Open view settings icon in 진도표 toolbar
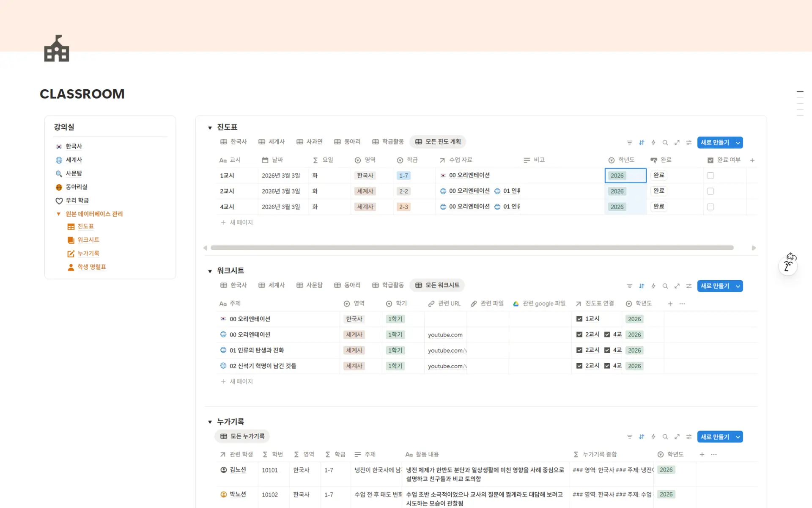 [689, 143]
